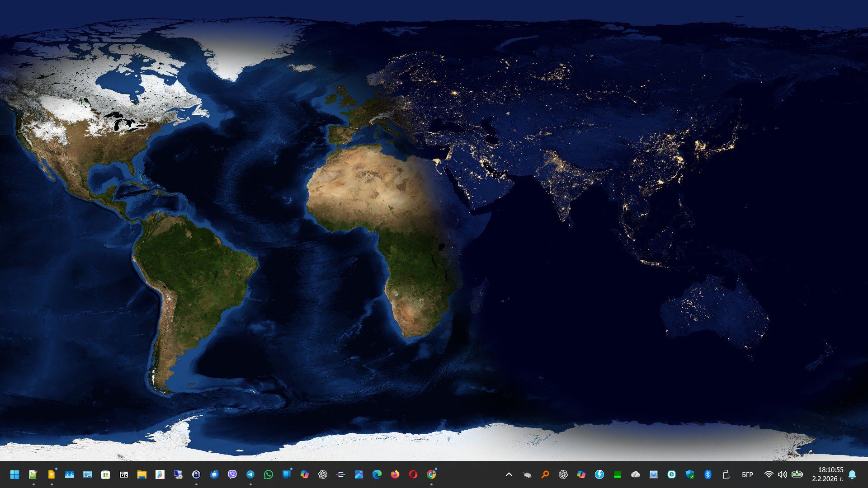868x488 pixels.
Task: Toggle Bluetooth tray icon
Action: [708, 474]
